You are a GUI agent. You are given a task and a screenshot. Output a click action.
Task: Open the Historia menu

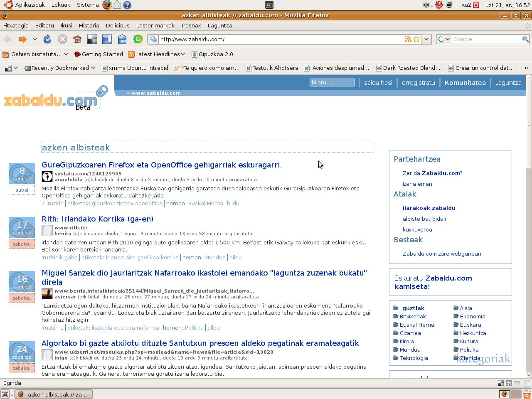89,25
